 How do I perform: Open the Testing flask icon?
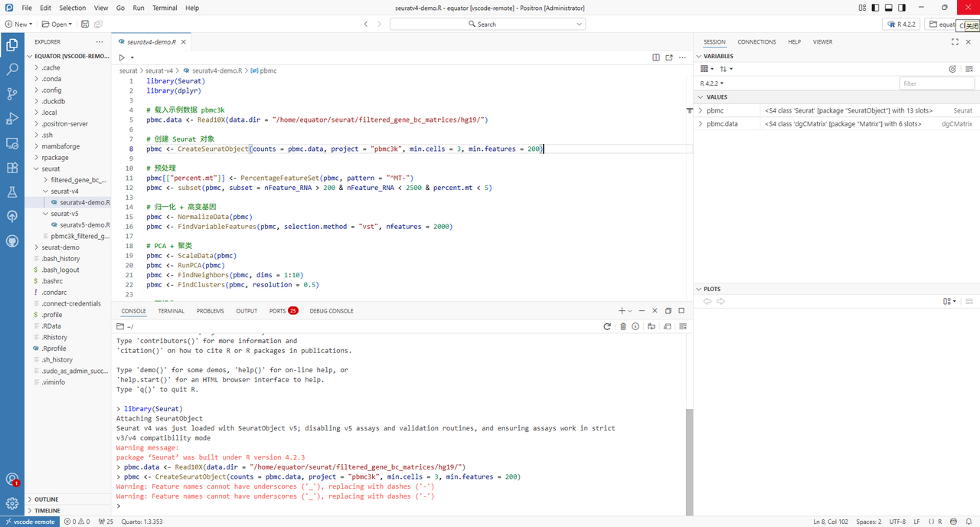pyautogui.click(x=12, y=192)
